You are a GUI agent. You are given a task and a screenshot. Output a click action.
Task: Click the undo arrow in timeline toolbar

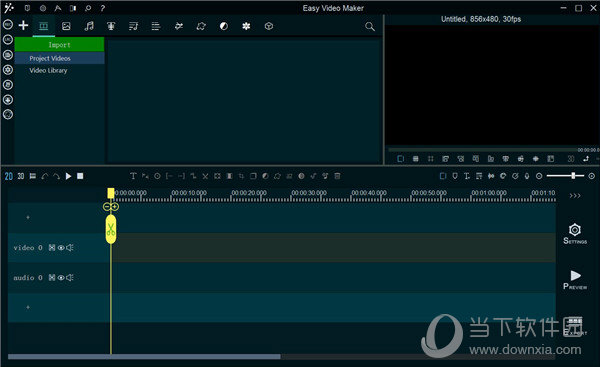[x=44, y=176]
